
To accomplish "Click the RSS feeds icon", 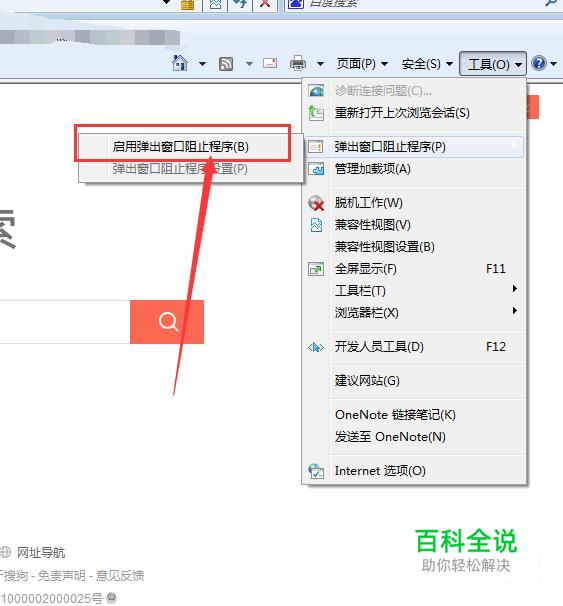I will 226,64.
